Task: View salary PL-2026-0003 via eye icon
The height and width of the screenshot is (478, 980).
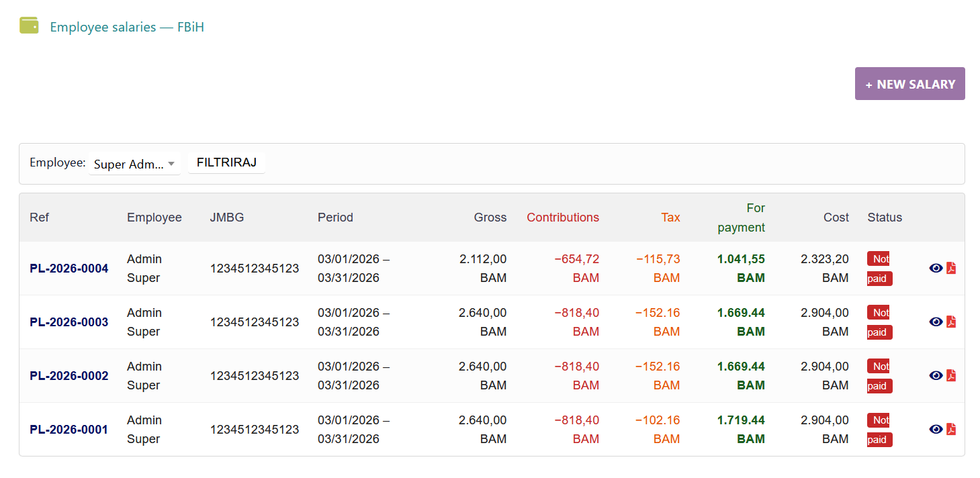Action: point(936,322)
